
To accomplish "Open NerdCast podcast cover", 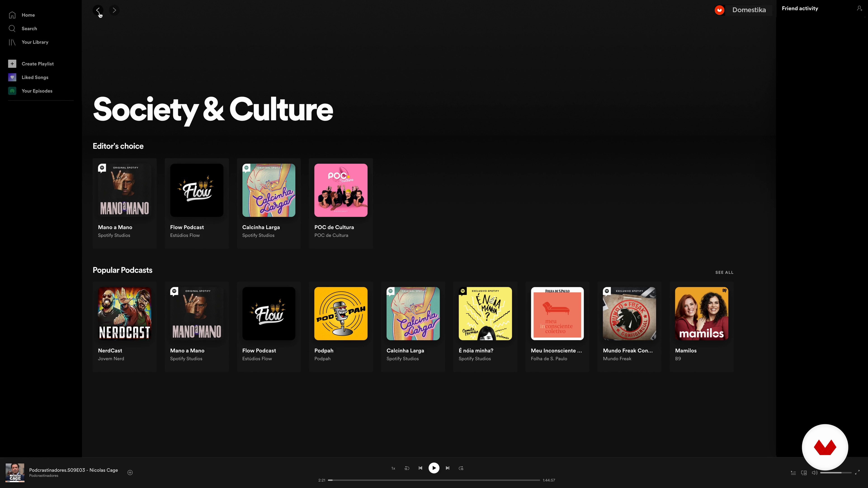I will click(125, 314).
